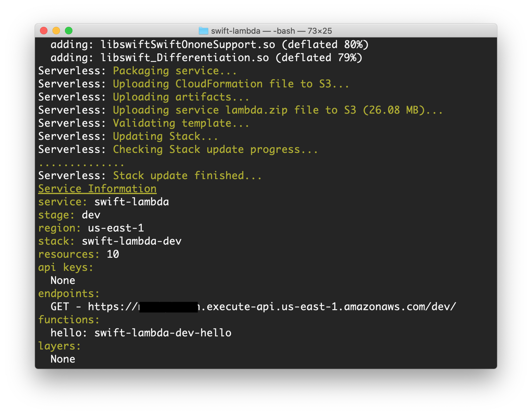This screenshot has height=415, width=532.
Task: Click 'None' under api keys
Action: [63, 281]
